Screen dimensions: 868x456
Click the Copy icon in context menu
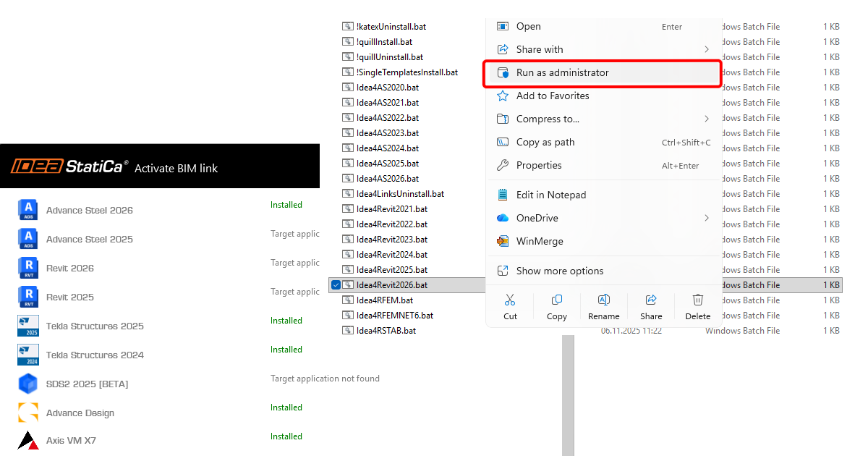[x=557, y=300]
